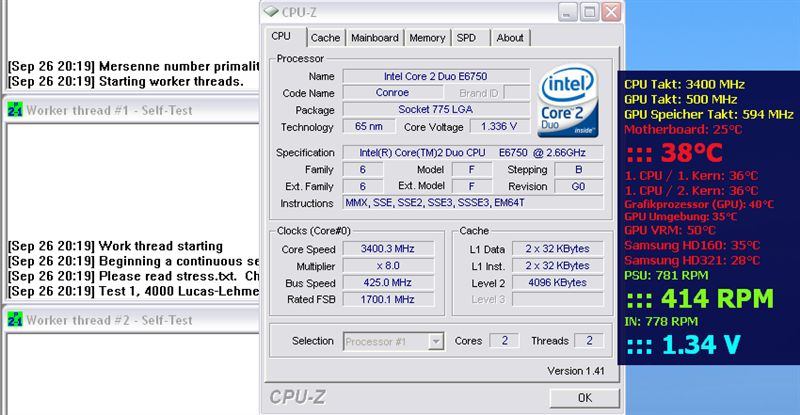Click the Multiplier value x 8.0

[x=388, y=265]
